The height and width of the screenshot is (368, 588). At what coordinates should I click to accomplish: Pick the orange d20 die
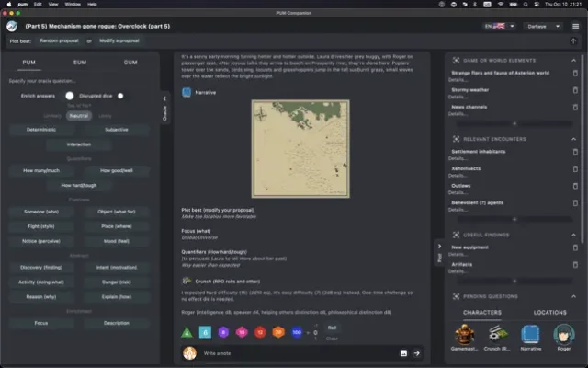[x=278, y=332]
